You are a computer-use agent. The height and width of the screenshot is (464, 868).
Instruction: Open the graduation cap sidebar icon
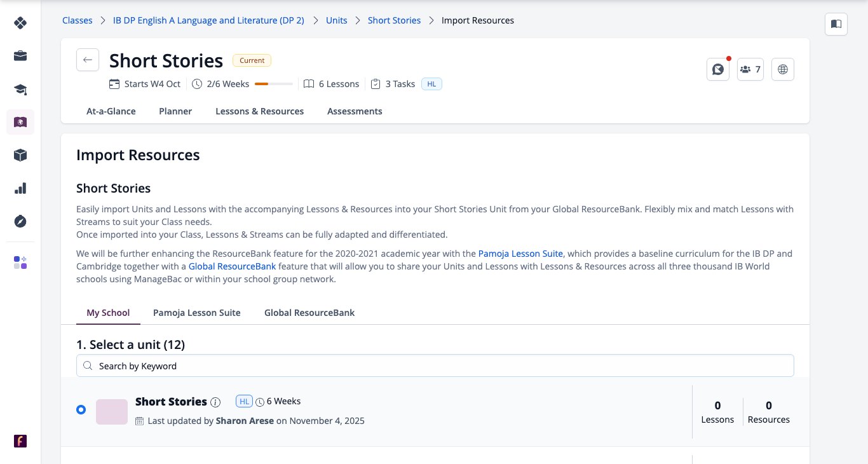tap(20, 89)
